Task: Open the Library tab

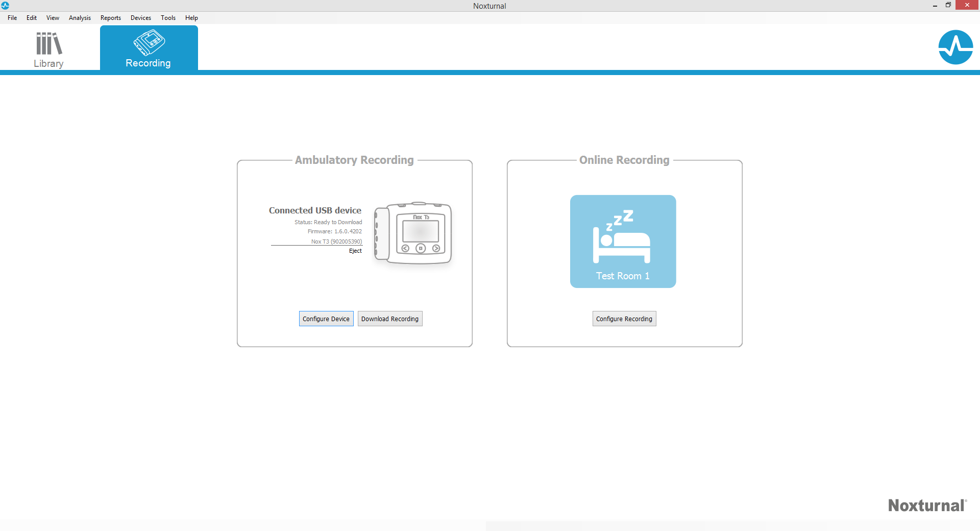Action: point(49,49)
